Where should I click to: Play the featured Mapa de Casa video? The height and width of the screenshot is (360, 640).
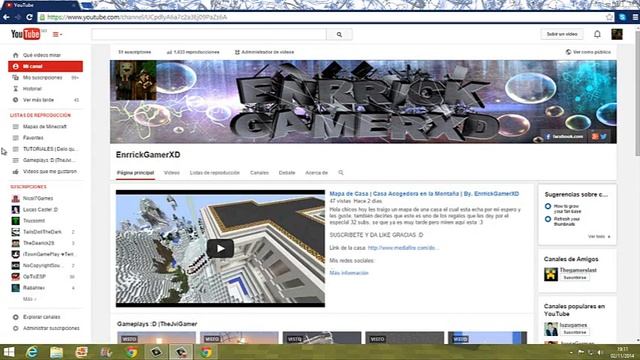(220, 249)
